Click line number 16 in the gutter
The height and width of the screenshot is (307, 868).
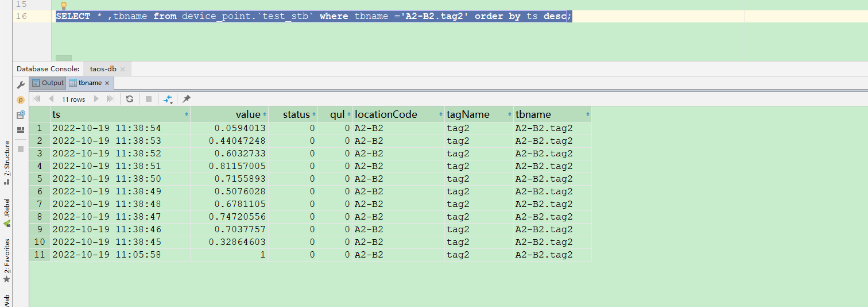(x=21, y=16)
